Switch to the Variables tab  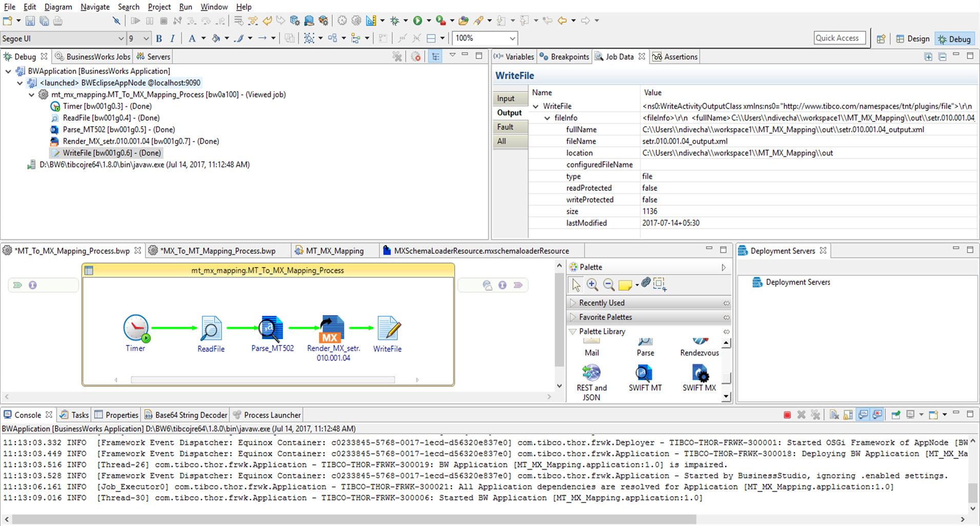point(514,56)
